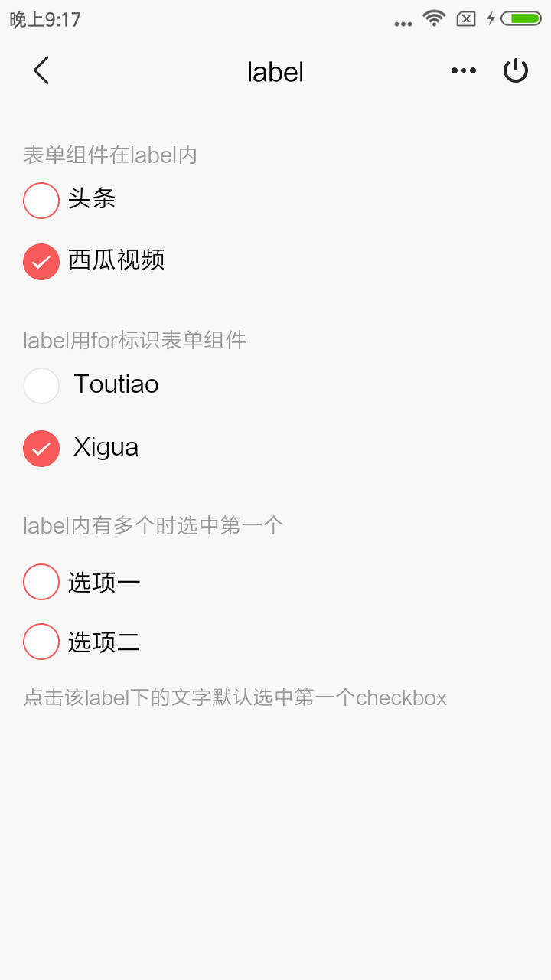Viewport: 551px width, 980px height.
Task: Tap the 头条 label text
Action: pos(92,199)
